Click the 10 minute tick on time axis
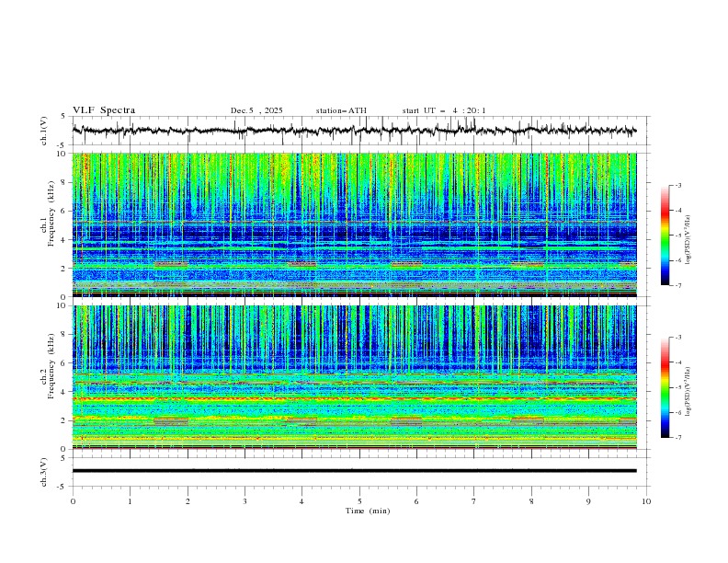The height and width of the screenshot is (563, 728). 646,500
